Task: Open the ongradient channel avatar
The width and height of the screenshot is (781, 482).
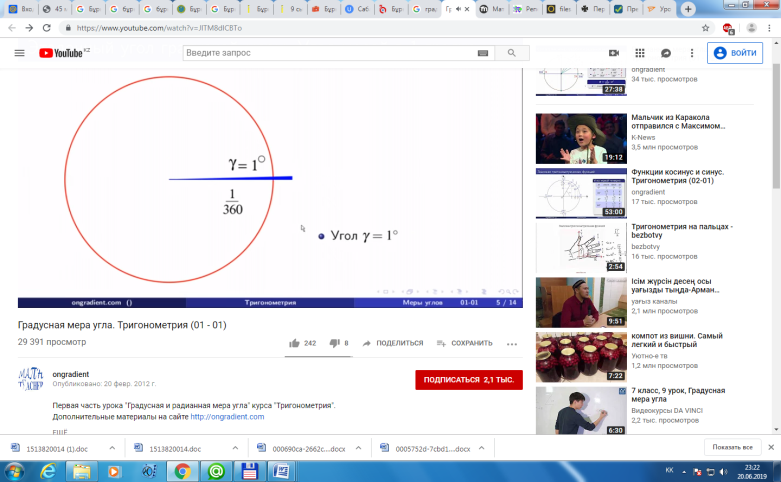Action: pyautogui.click(x=30, y=378)
